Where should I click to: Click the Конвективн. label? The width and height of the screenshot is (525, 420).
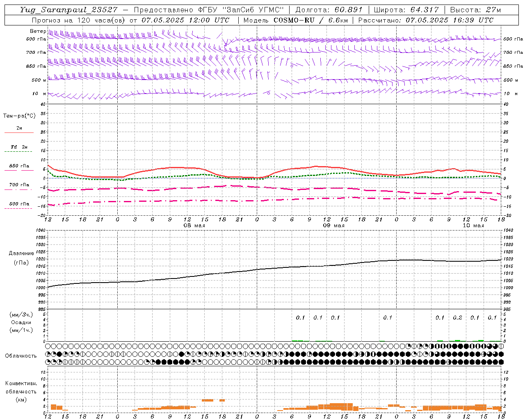coord(21,383)
